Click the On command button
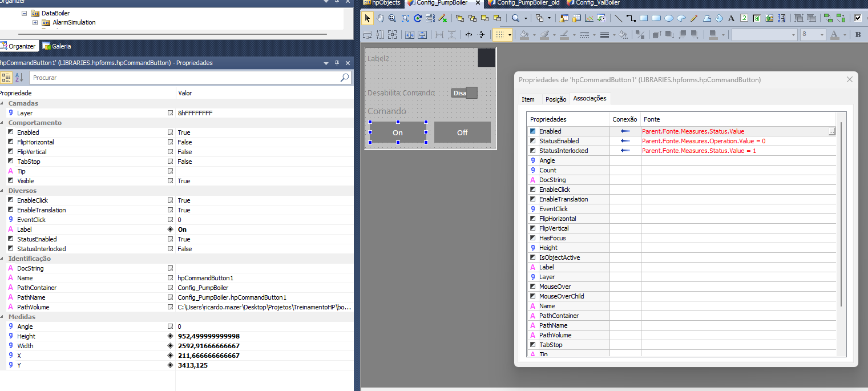Screen dimensions: 868x391 pos(398,132)
